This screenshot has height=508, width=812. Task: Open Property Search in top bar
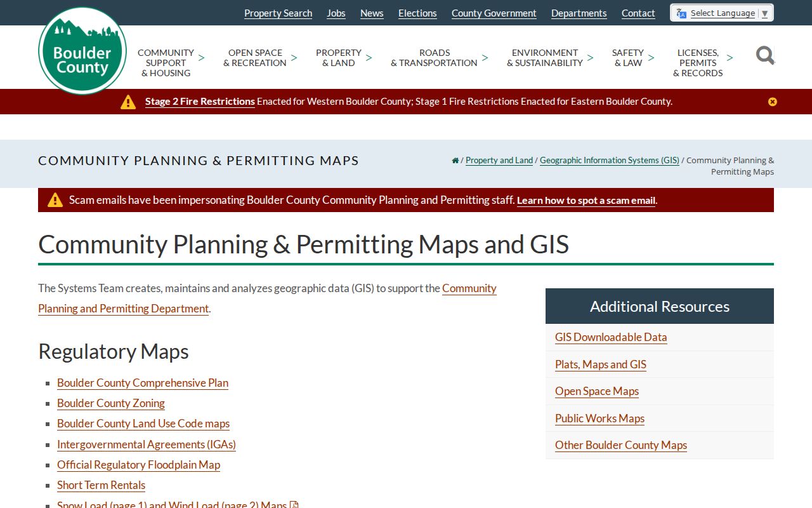coord(278,13)
